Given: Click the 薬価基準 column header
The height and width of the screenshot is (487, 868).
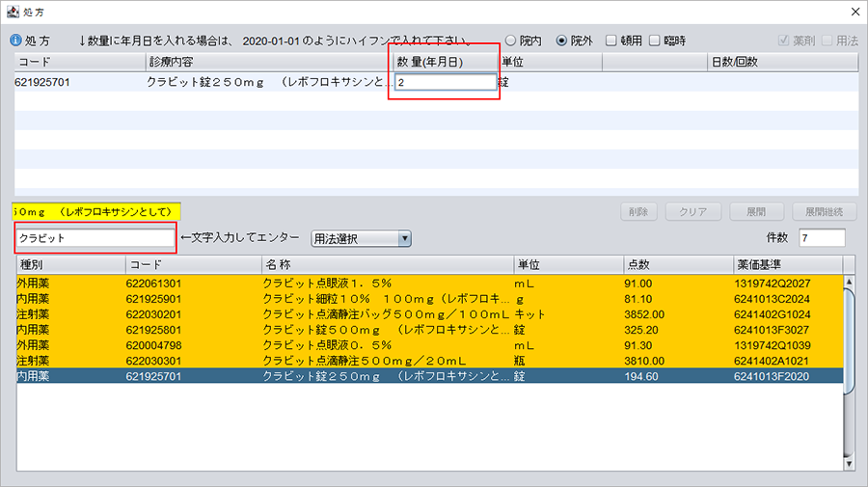Looking at the screenshot, I should (786, 264).
